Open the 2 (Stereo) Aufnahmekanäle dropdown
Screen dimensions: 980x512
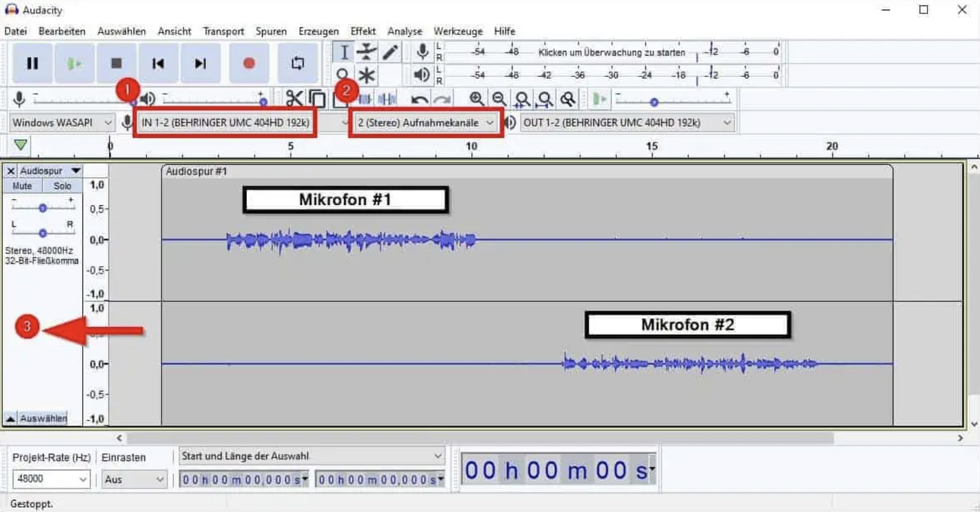point(426,122)
